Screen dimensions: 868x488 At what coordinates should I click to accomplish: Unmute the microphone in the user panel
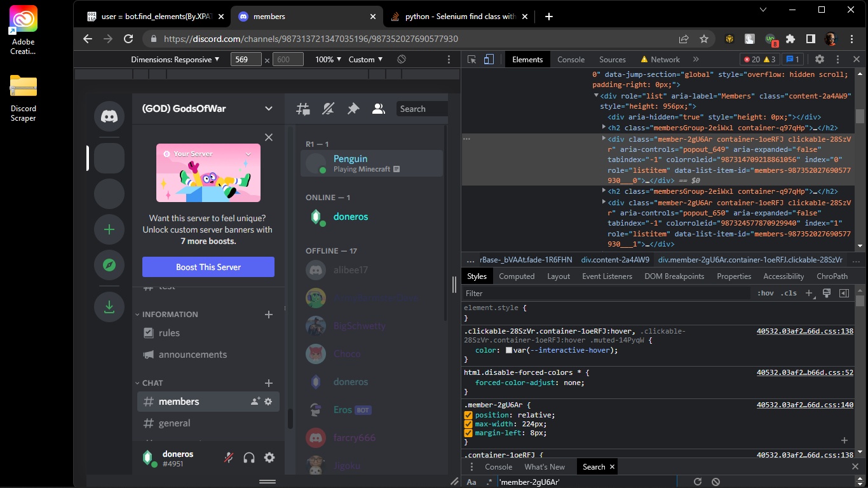click(x=229, y=457)
